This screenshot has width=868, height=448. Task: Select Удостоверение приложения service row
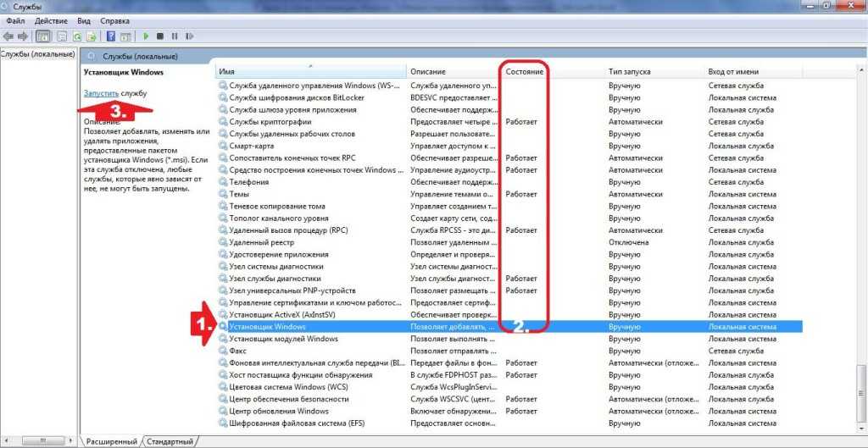tap(509, 254)
